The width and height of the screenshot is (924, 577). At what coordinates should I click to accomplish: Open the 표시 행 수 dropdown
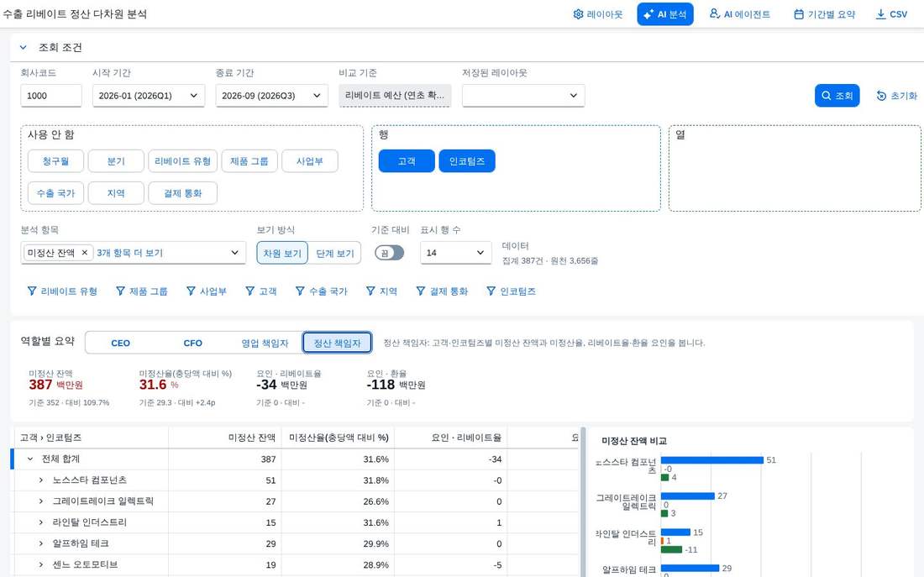click(x=455, y=252)
